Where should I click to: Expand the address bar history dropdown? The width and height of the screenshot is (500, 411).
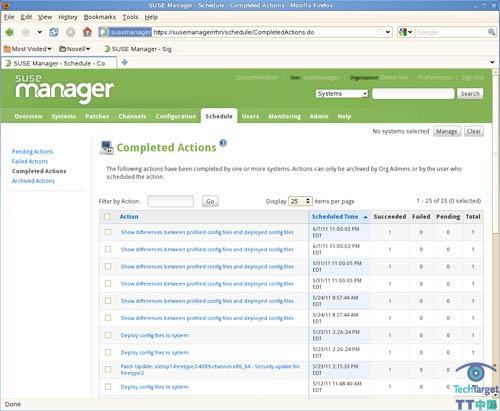[x=388, y=32]
